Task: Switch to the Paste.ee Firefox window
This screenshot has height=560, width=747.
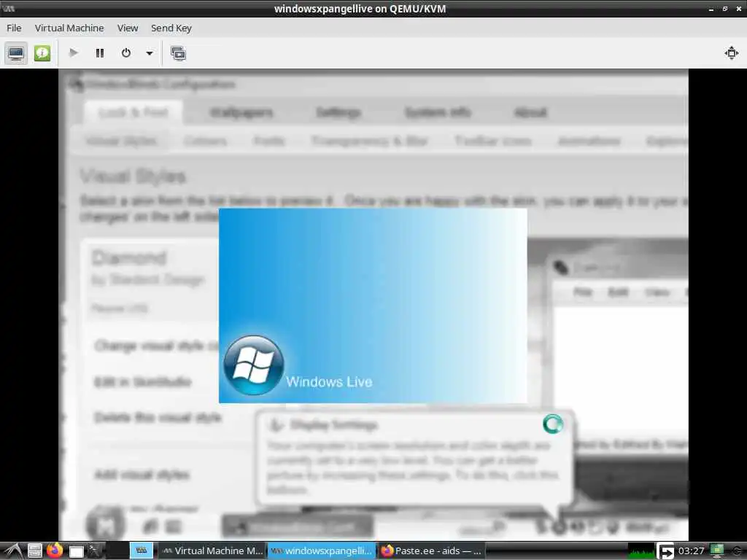Action: [431, 551]
